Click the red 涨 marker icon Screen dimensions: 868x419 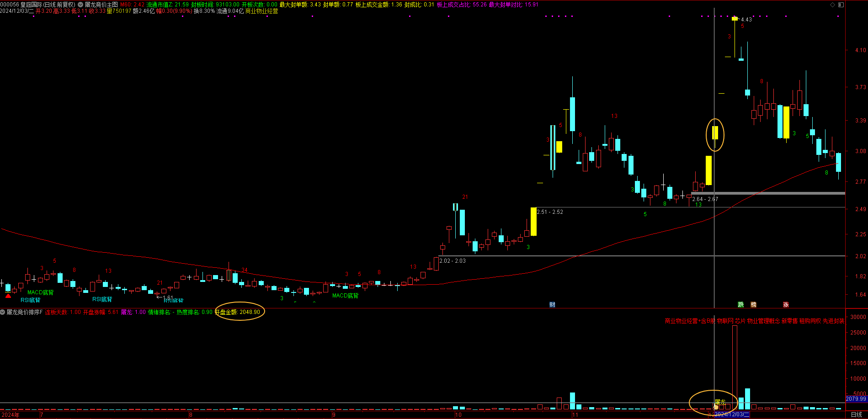(x=786, y=305)
